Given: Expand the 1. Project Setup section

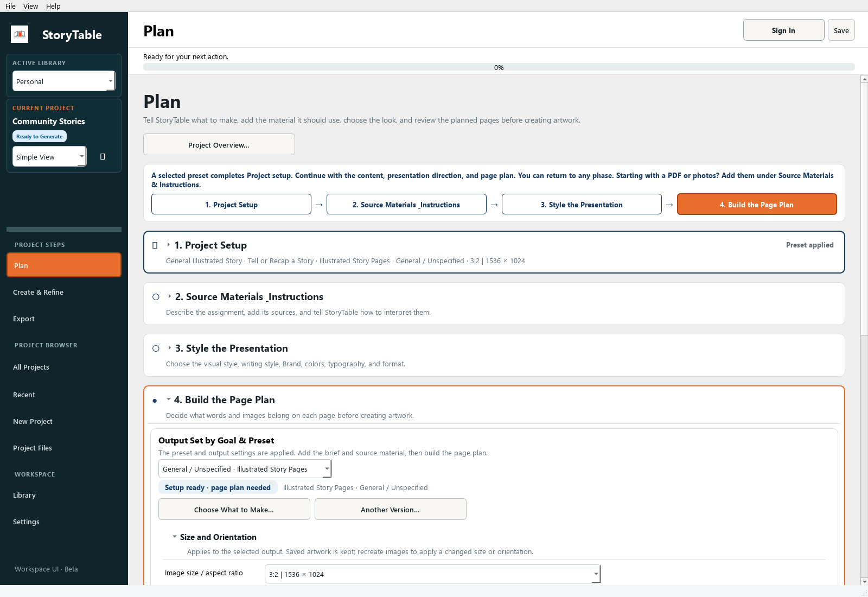Looking at the screenshot, I should point(169,245).
